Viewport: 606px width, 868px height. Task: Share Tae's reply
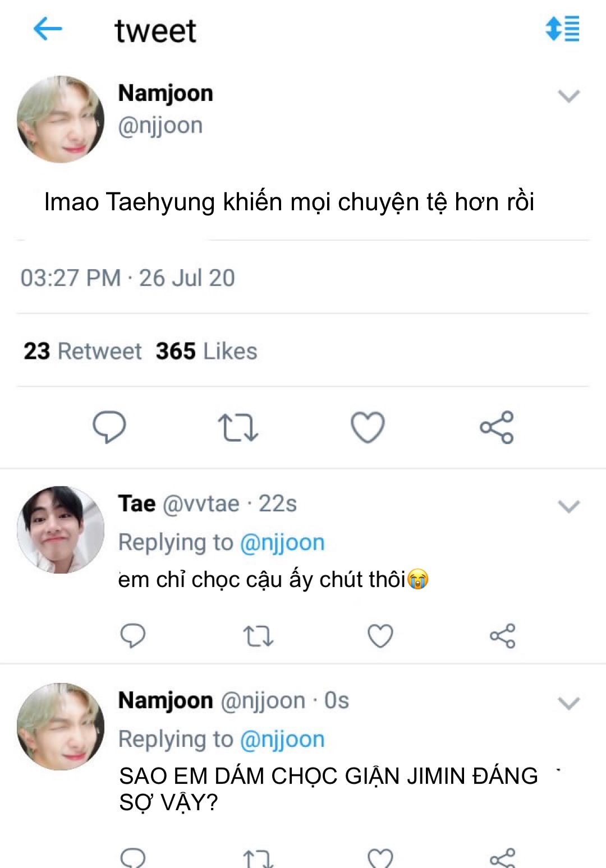click(502, 636)
